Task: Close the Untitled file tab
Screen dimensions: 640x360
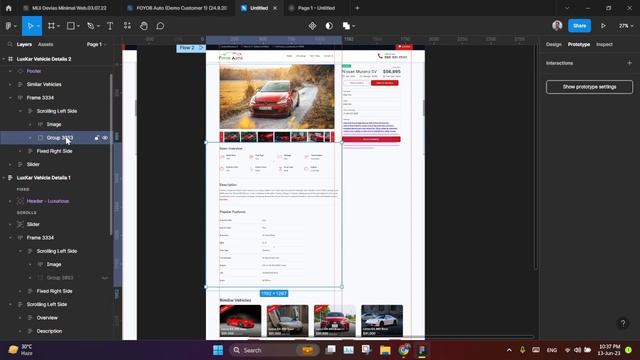Action: [275, 8]
